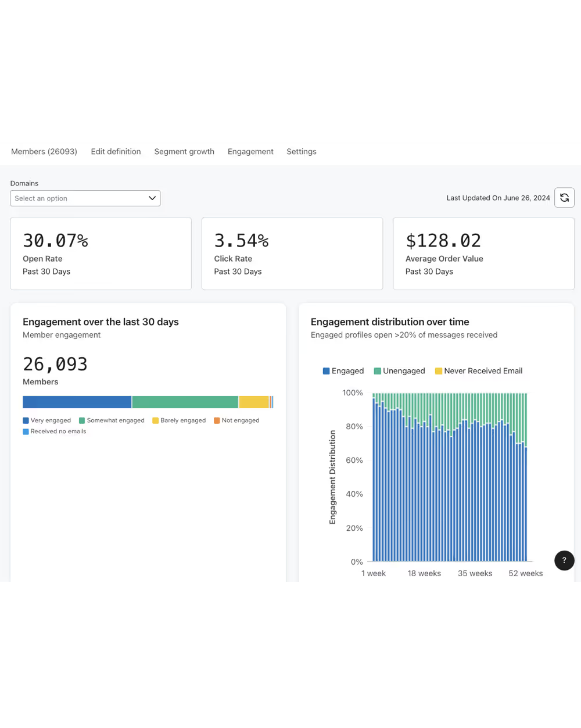Go to the Segment growth tab
Image resolution: width=581 pixels, height=728 pixels.
click(184, 152)
